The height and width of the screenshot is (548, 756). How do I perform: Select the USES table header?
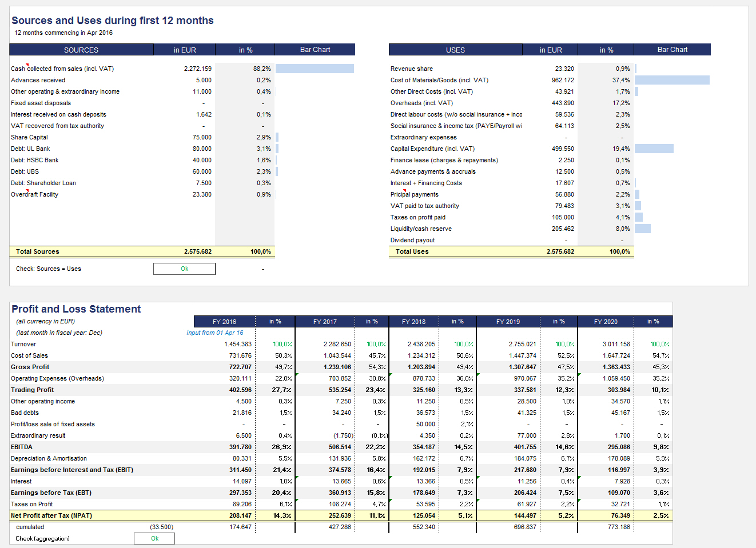pos(455,50)
